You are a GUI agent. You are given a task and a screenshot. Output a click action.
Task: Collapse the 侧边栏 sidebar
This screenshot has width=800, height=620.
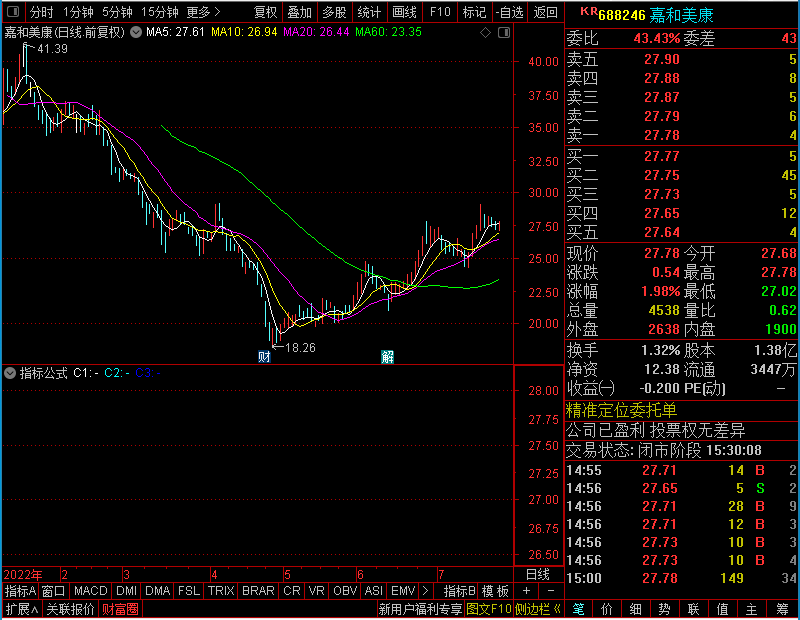[x=538, y=609]
